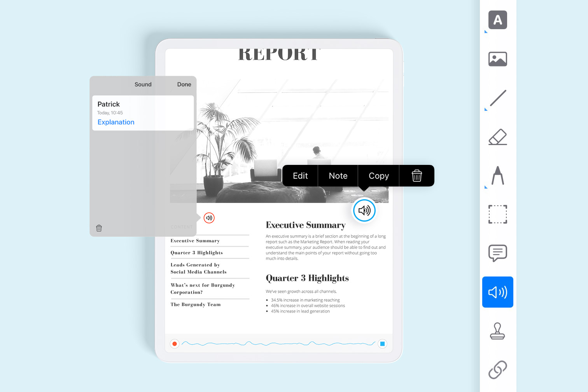
Task: Click the audio waveform track
Action: point(278,344)
